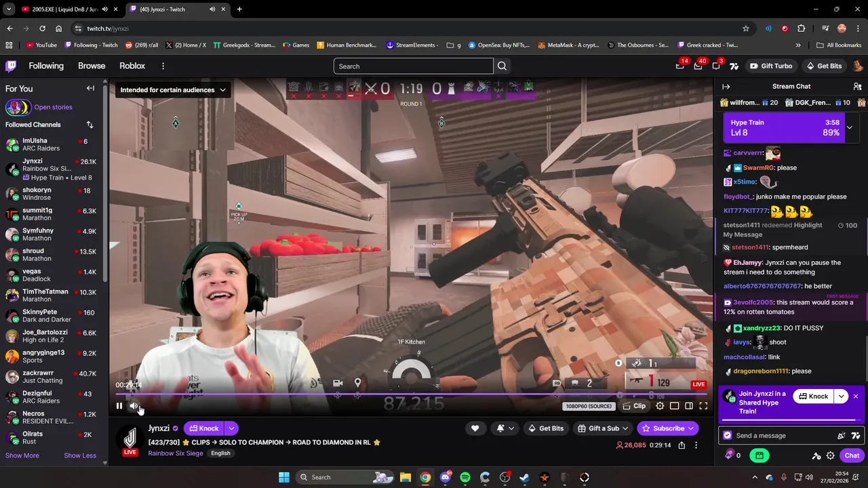This screenshot has width=868, height=488.
Task: Bookmark this tab with the star icon
Action: (746, 28)
